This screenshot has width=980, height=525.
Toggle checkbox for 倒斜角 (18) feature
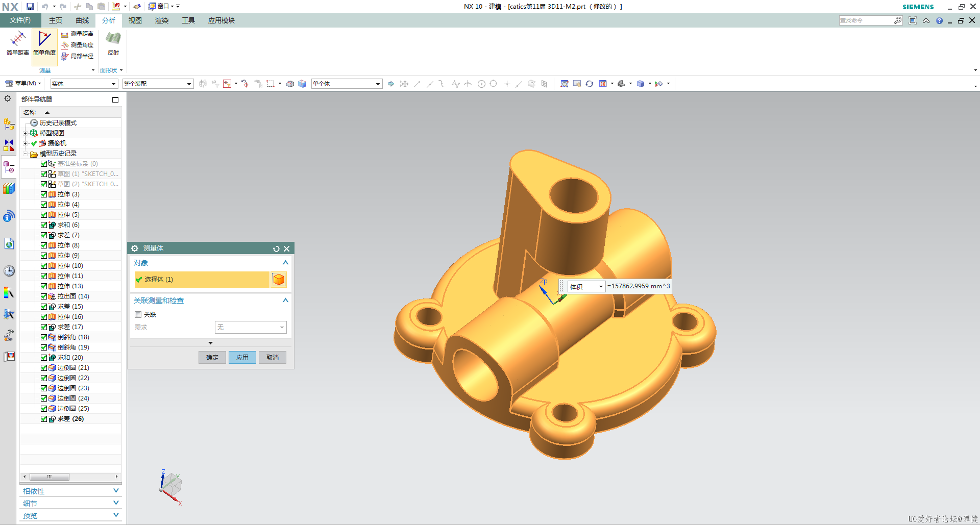(44, 337)
